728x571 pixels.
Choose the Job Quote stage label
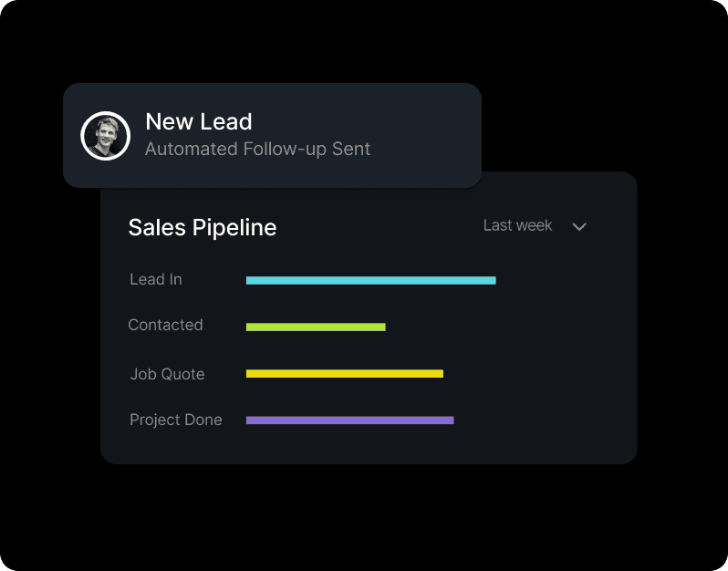[x=167, y=374]
